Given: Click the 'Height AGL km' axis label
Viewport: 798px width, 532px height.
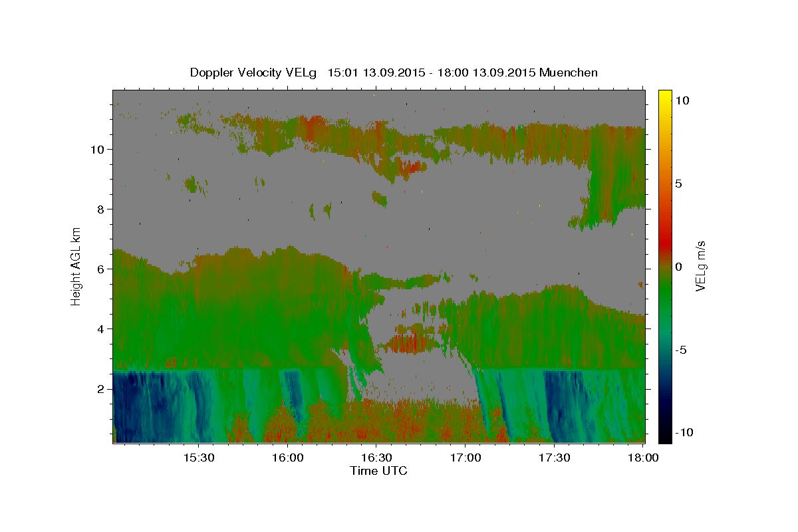Looking at the screenshot, I should [76, 266].
